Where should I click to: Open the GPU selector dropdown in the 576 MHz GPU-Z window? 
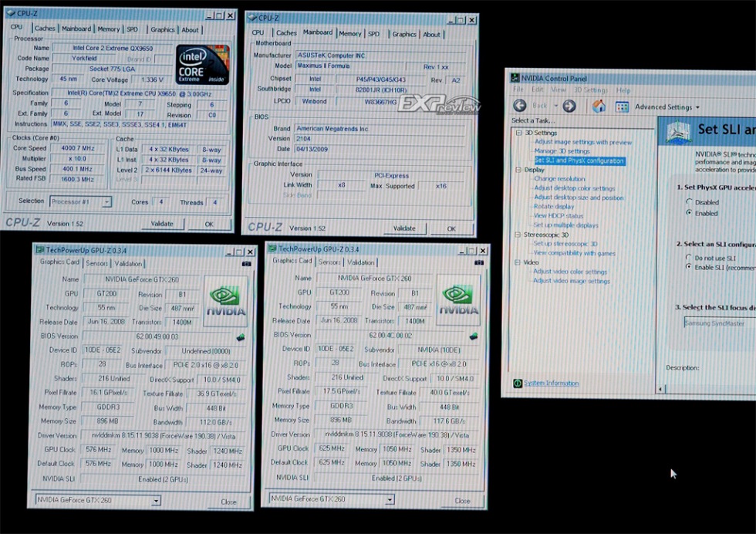point(156,501)
